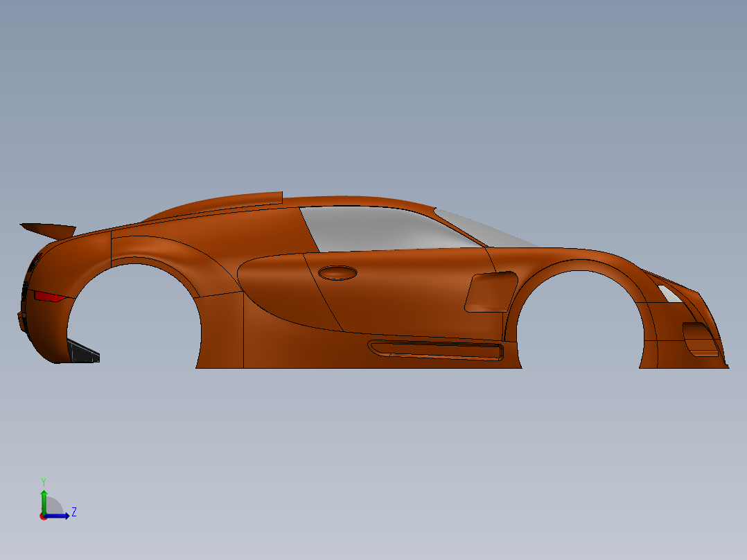Select the long lower side sill vent

pyautogui.click(x=436, y=350)
